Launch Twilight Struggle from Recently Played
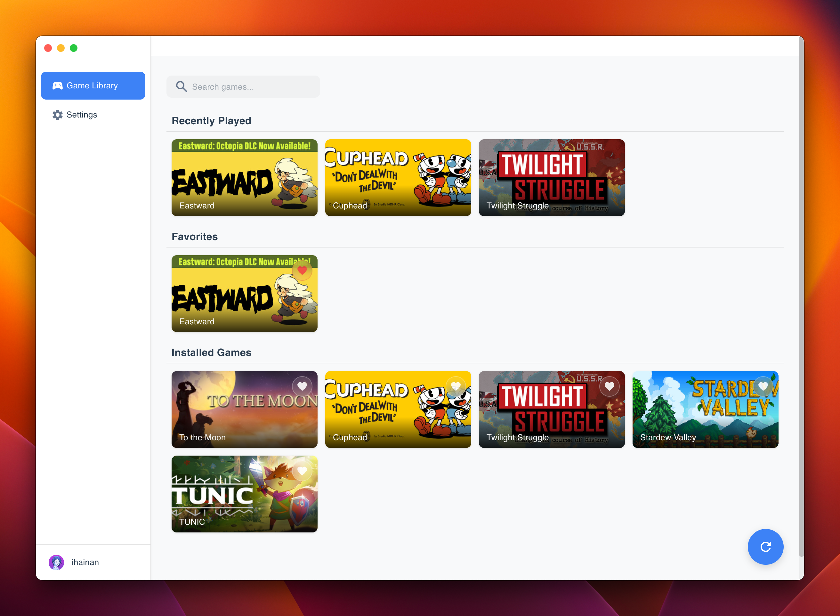 552,177
